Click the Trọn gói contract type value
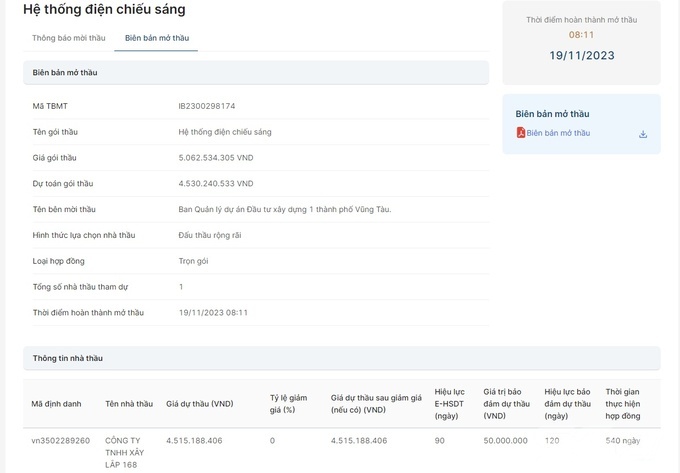The width and height of the screenshot is (680, 473). point(193,261)
